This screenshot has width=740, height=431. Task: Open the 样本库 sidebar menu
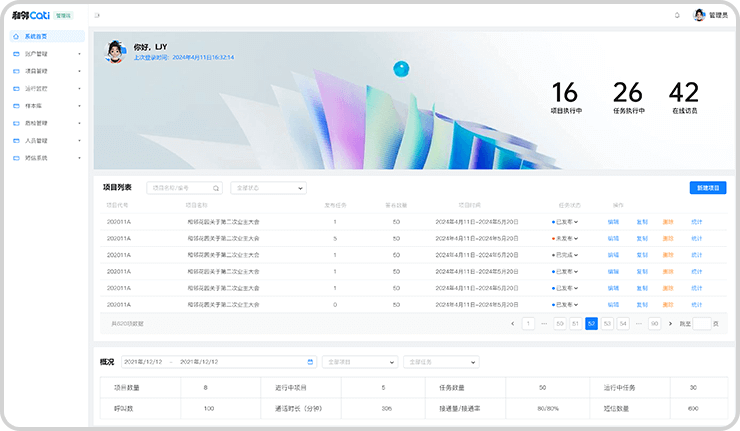(x=45, y=105)
